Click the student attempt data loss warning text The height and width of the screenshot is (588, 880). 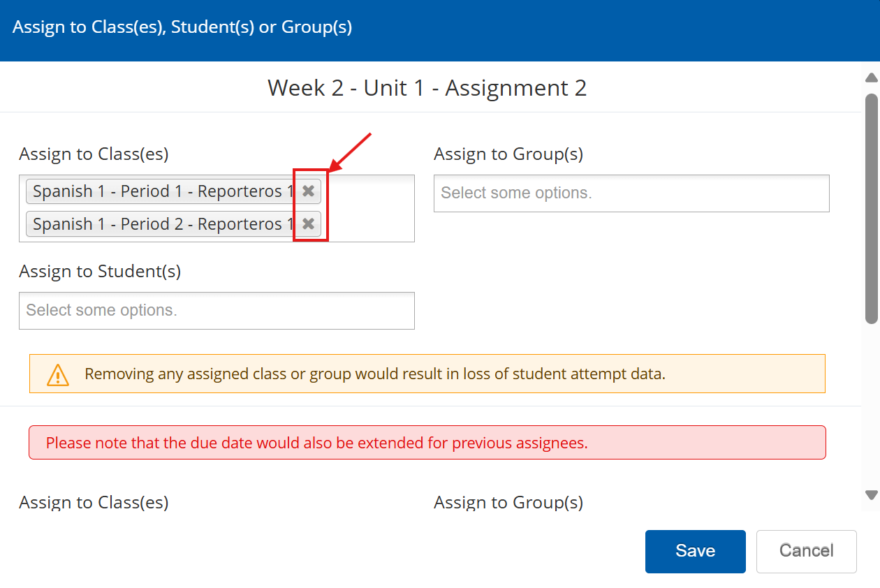click(x=375, y=374)
